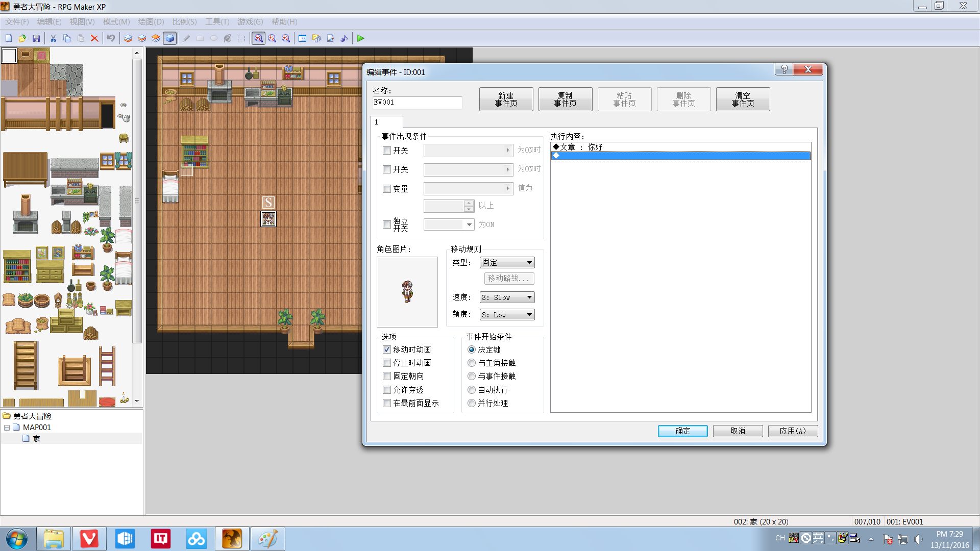Open the 频度 frequency dropdown

tap(507, 315)
